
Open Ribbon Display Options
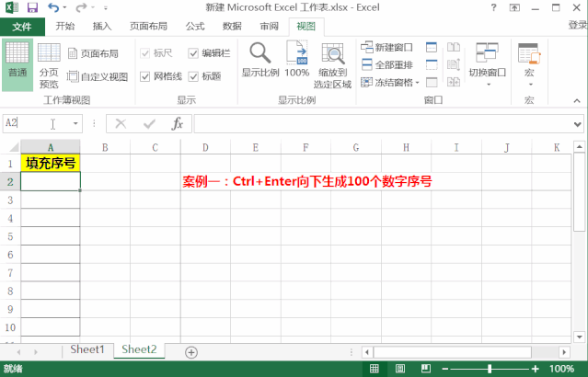tap(514, 7)
